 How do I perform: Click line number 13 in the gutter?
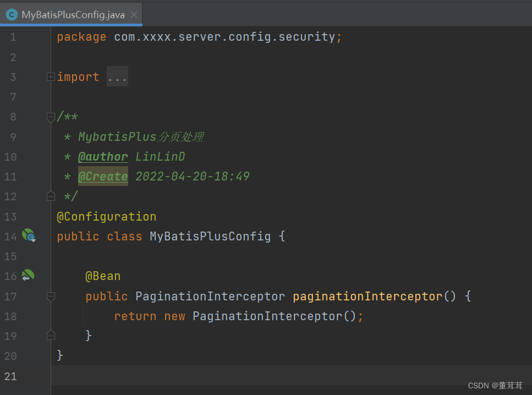(x=10, y=217)
